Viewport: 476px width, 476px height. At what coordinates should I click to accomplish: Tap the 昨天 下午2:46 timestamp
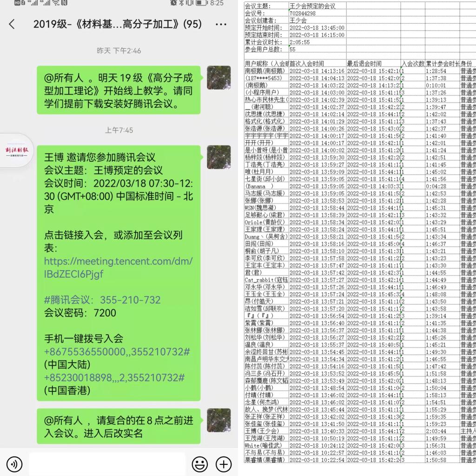point(119,51)
